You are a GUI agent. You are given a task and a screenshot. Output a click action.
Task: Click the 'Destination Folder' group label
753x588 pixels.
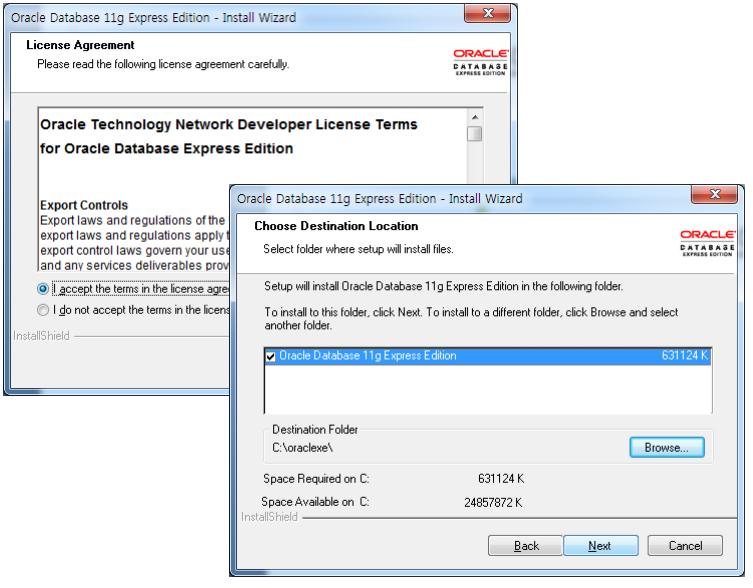315,429
